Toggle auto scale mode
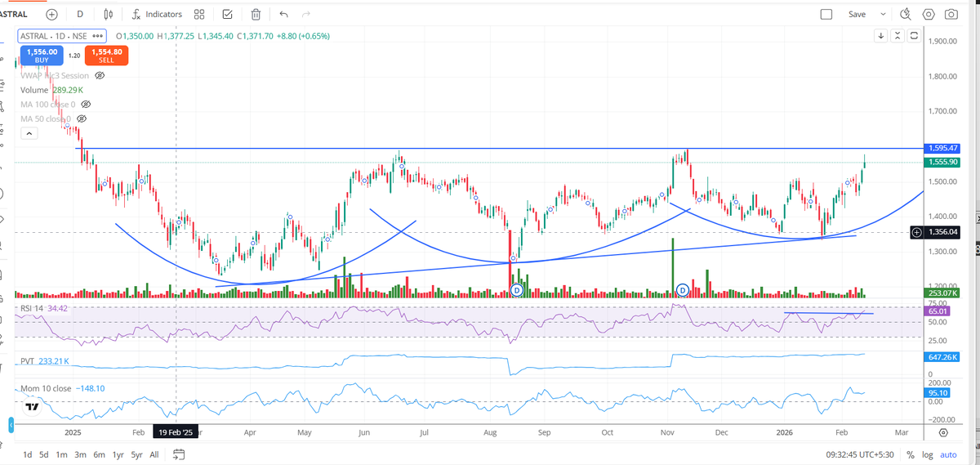980x465 pixels. click(x=949, y=454)
